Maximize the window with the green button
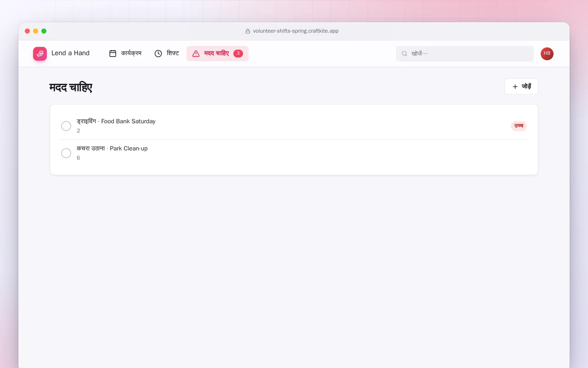 pos(44,31)
